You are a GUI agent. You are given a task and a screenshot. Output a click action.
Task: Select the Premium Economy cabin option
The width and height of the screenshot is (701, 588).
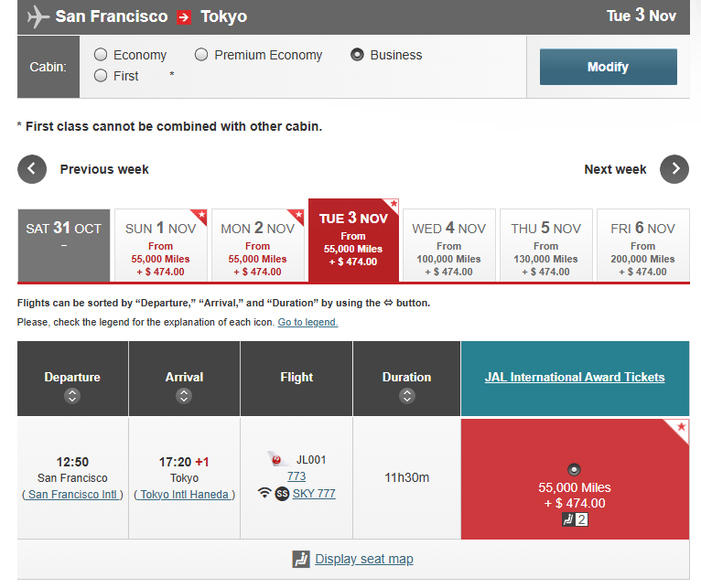(x=201, y=55)
